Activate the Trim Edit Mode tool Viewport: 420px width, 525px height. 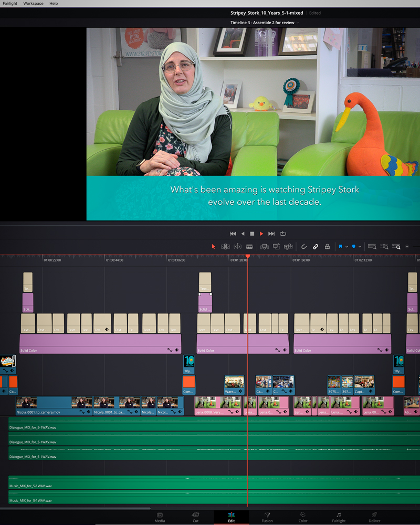225,247
